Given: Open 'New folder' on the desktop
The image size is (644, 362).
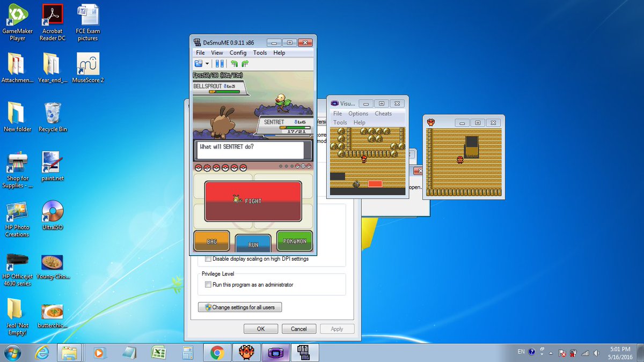Looking at the screenshot, I should pyautogui.click(x=18, y=117).
